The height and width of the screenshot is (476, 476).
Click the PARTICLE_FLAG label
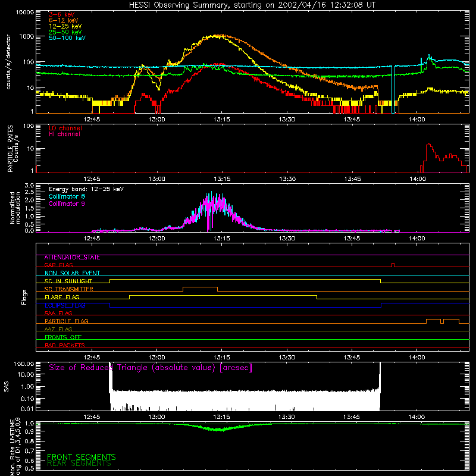pos(67,321)
